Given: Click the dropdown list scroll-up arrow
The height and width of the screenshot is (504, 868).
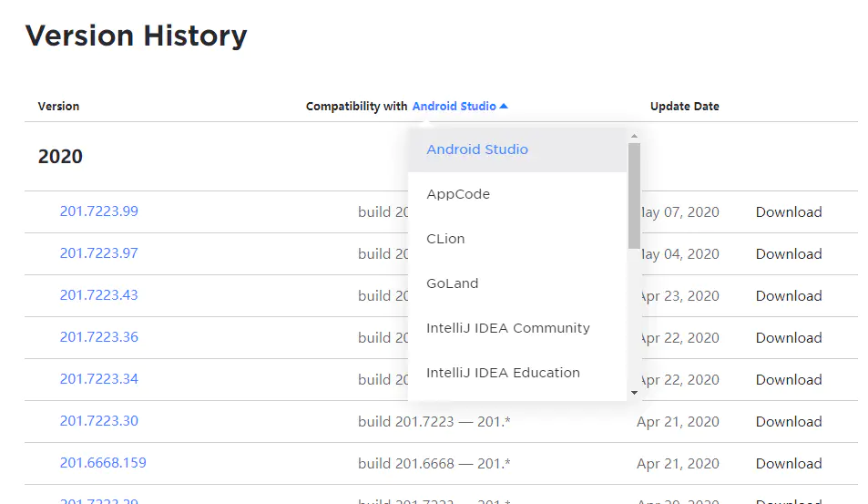Looking at the screenshot, I should [x=634, y=136].
